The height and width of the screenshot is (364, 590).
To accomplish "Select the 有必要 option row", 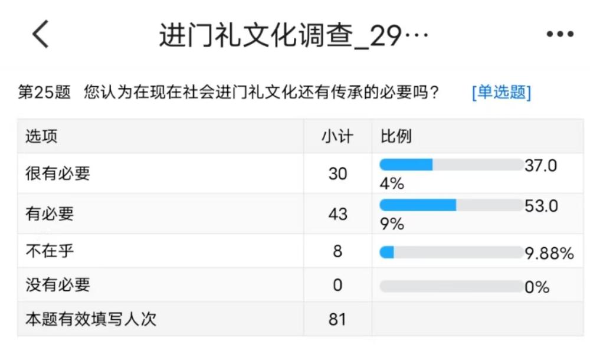I will pyautogui.click(x=50, y=214).
